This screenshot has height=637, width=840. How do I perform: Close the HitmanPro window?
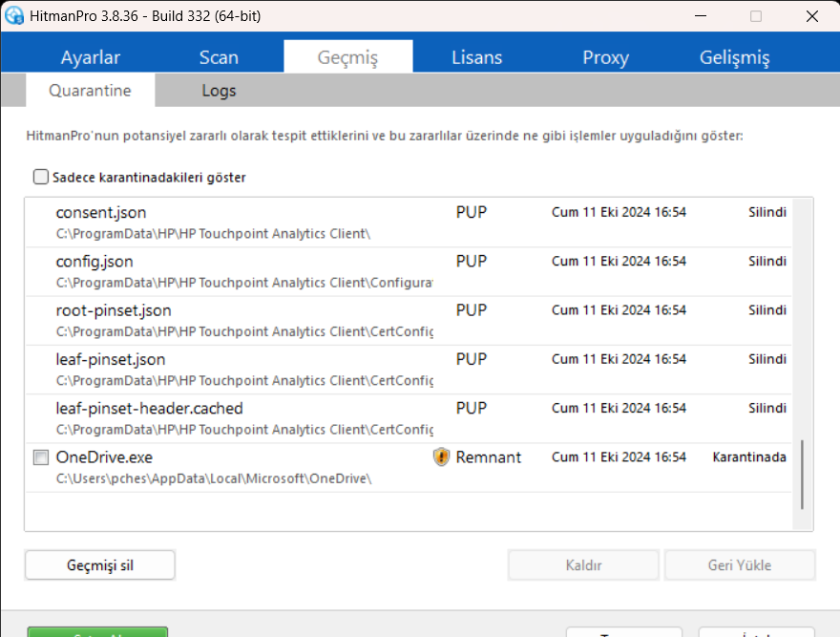click(812, 16)
